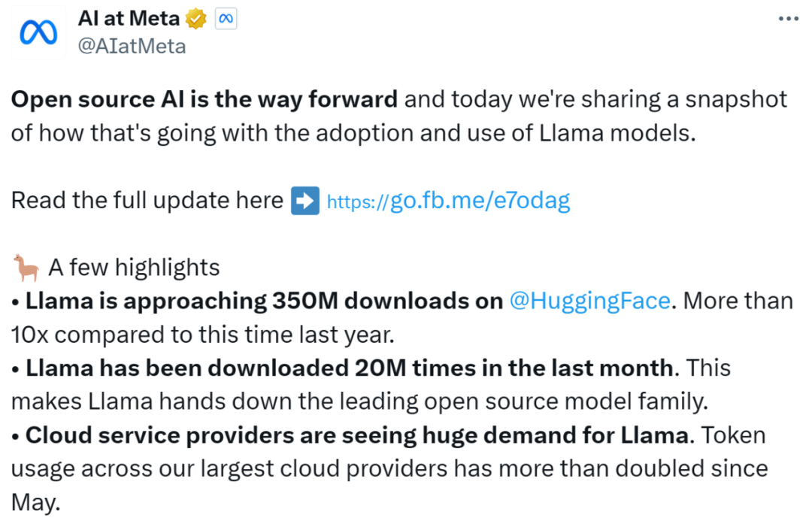This screenshot has height=518, width=812.
Task: Click the llama emoji before highlights
Action: (26, 268)
